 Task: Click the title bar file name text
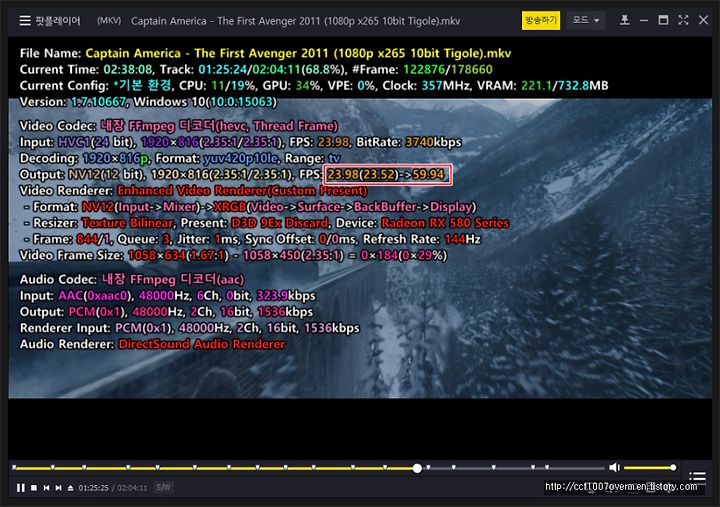(295, 21)
